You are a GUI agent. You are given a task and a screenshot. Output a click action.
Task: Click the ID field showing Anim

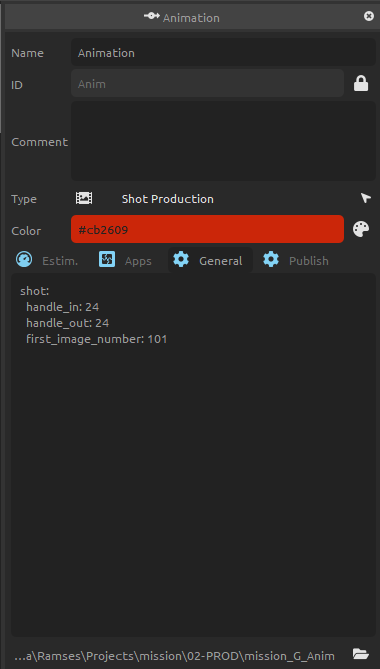point(207,84)
